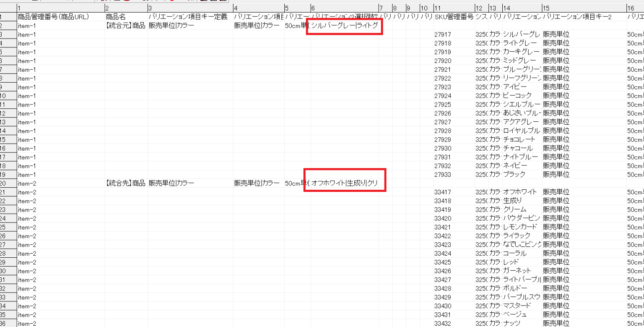Click the SKU管理番号 header cell

coord(454,17)
